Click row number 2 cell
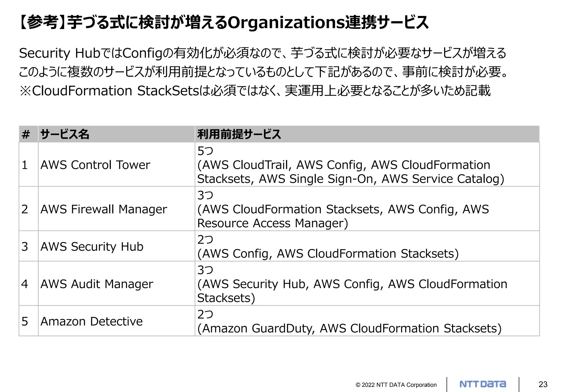 (x=28, y=209)
